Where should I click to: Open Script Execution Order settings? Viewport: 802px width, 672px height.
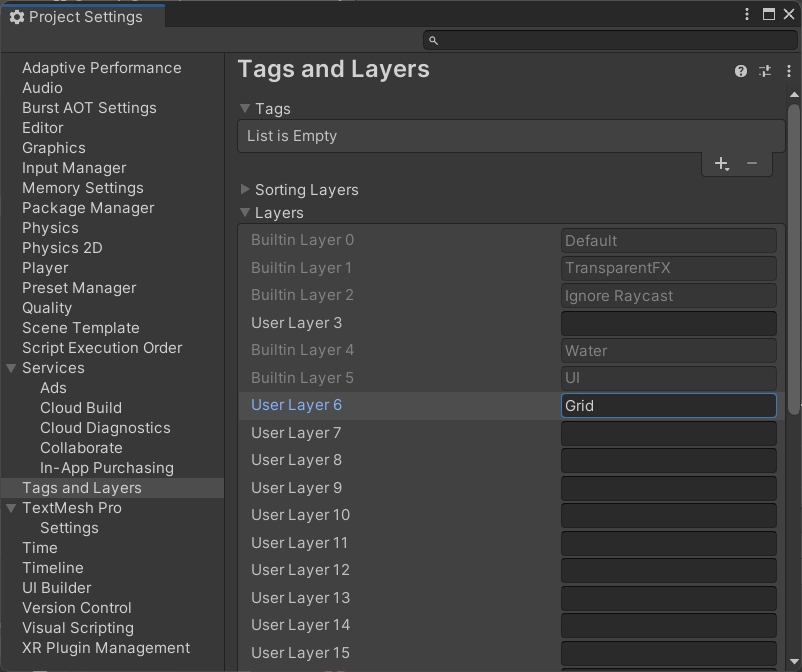pyautogui.click(x=102, y=348)
